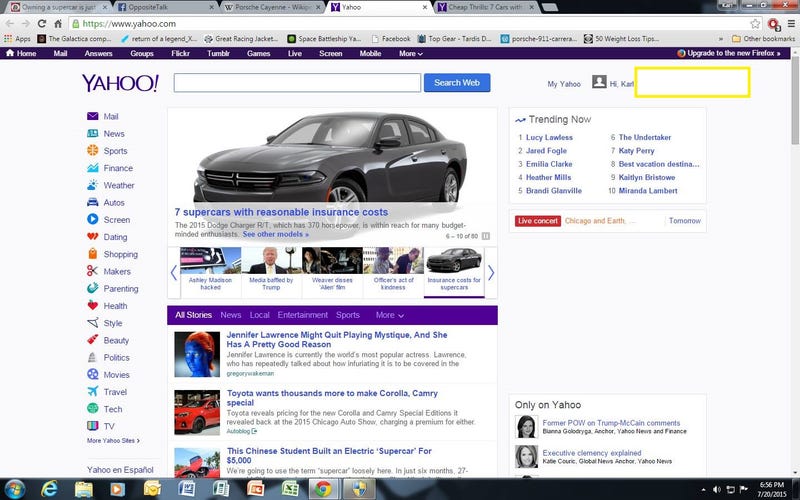This screenshot has height=500, width=800.
Task: Select the Movies film reel icon
Action: click(92, 374)
